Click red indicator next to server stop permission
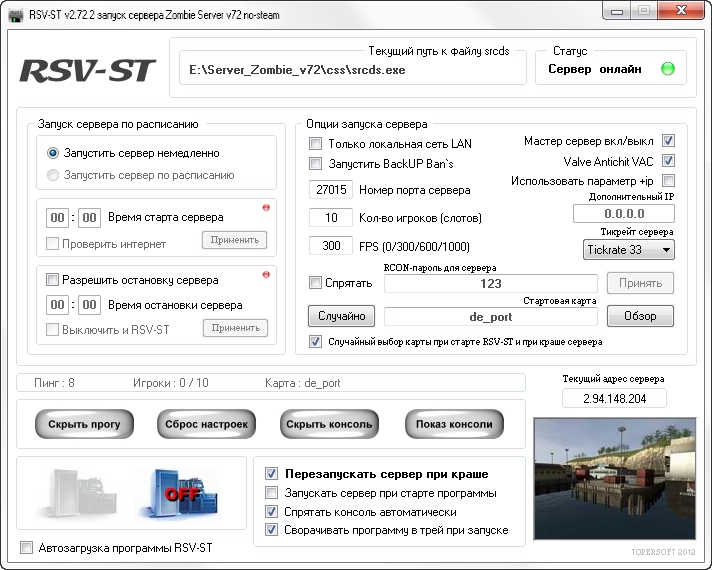712x570 pixels. (266, 274)
